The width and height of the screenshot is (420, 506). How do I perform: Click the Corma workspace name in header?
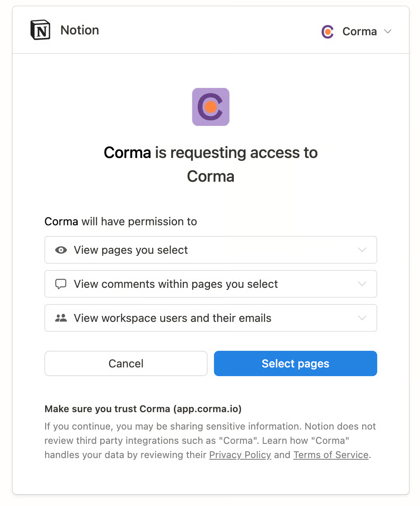point(359,32)
